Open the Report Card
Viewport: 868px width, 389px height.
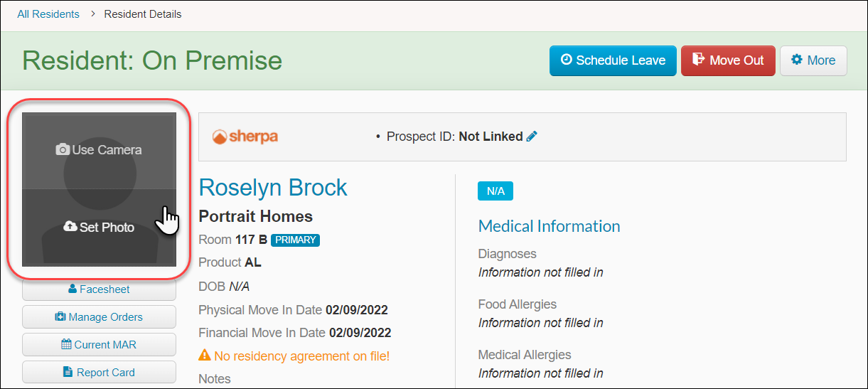click(99, 372)
